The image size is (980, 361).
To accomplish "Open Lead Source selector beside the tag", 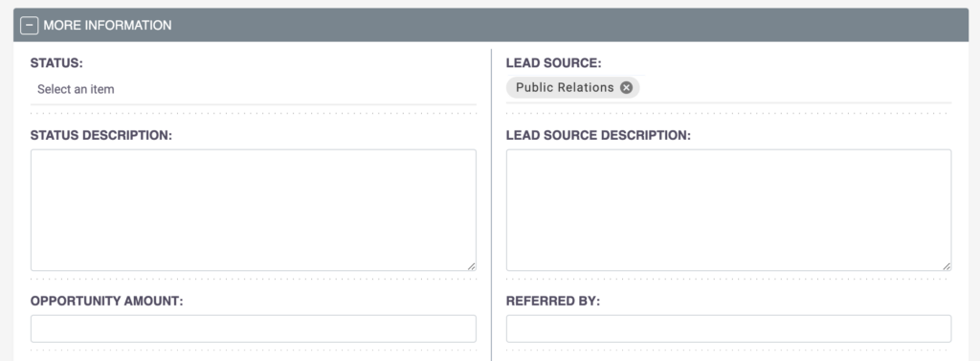I will tap(793, 88).
